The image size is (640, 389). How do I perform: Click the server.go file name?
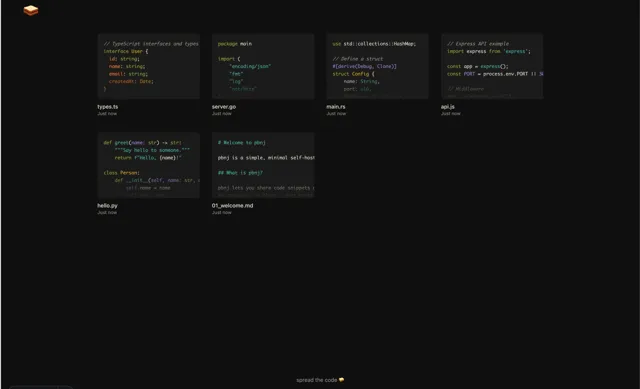[x=224, y=107]
